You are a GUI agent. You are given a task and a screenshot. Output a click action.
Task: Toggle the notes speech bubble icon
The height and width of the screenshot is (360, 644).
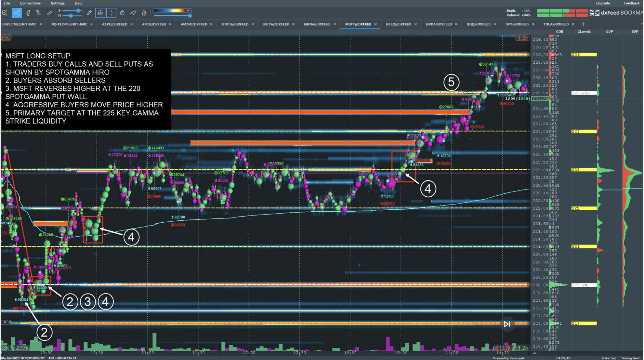click(x=101, y=13)
